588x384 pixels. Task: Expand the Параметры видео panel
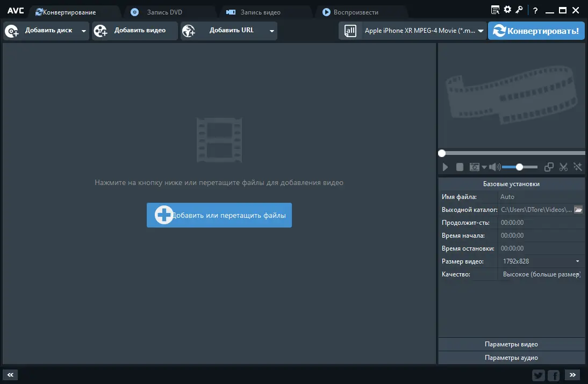pos(511,344)
